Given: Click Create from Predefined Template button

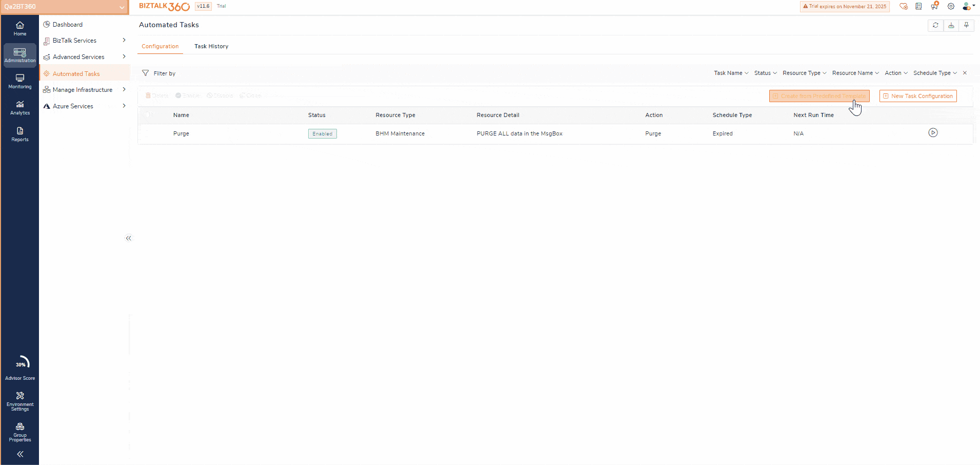Looking at the screenshot, I should [x=819, y=96].
